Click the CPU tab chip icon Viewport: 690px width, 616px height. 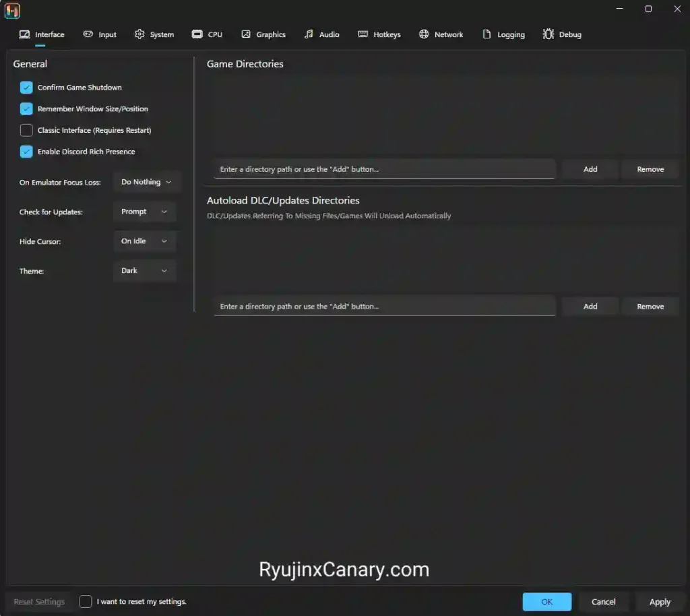(x=197, y=34)
